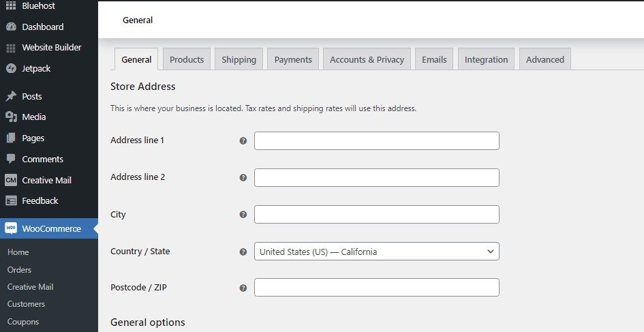Screen dimensions: 644x332
Task: Open the Coupons submenu link
Action: (23, 322)
